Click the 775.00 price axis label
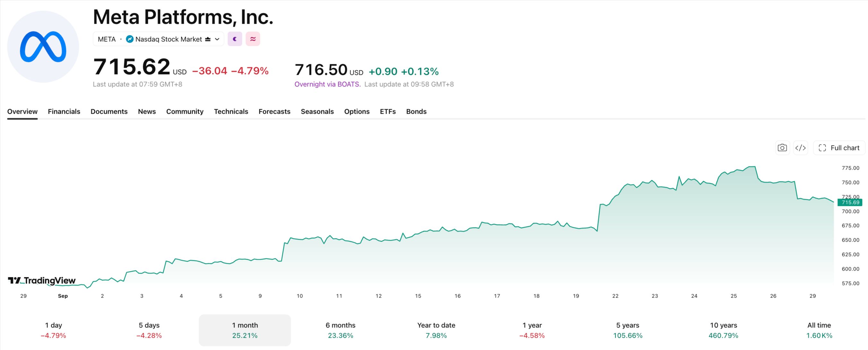Image resolution: width=868 pixels, height=350 pixels. click(850, 168)
